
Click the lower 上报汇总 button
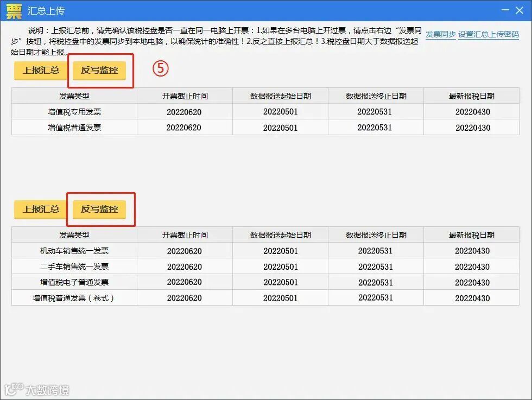pyautogui.click(x=41, y=209)
